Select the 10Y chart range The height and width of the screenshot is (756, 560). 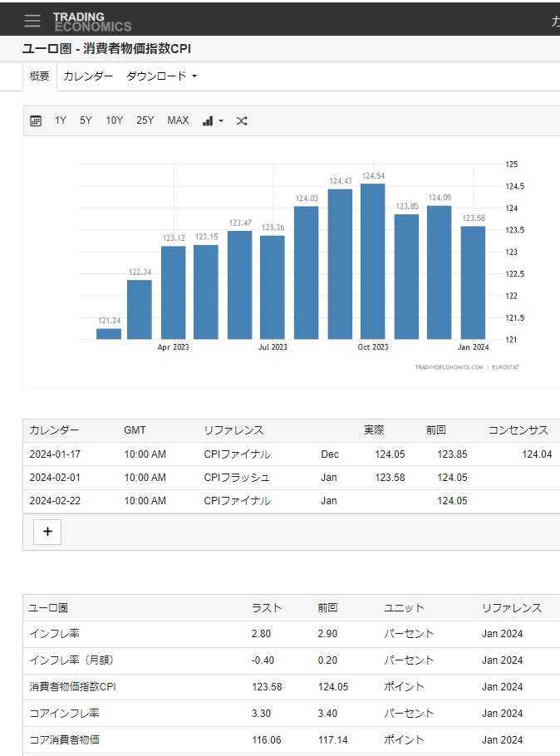[x=114, y=121]
